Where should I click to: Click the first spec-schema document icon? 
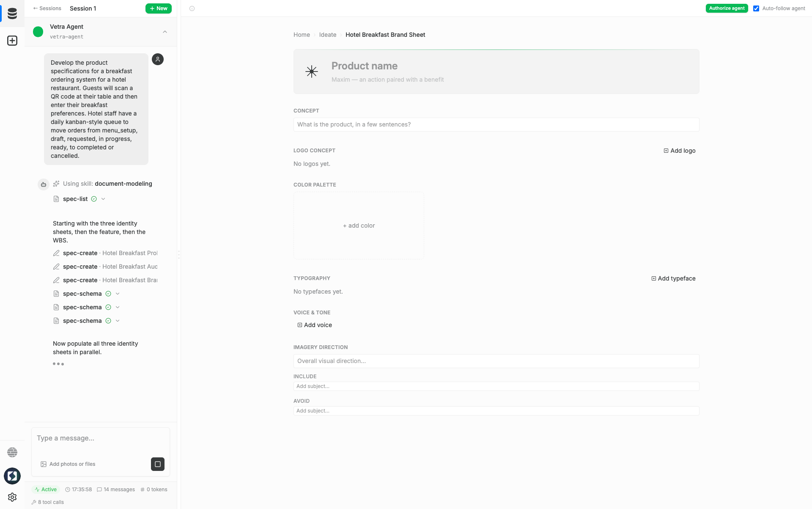coord(56,294)
